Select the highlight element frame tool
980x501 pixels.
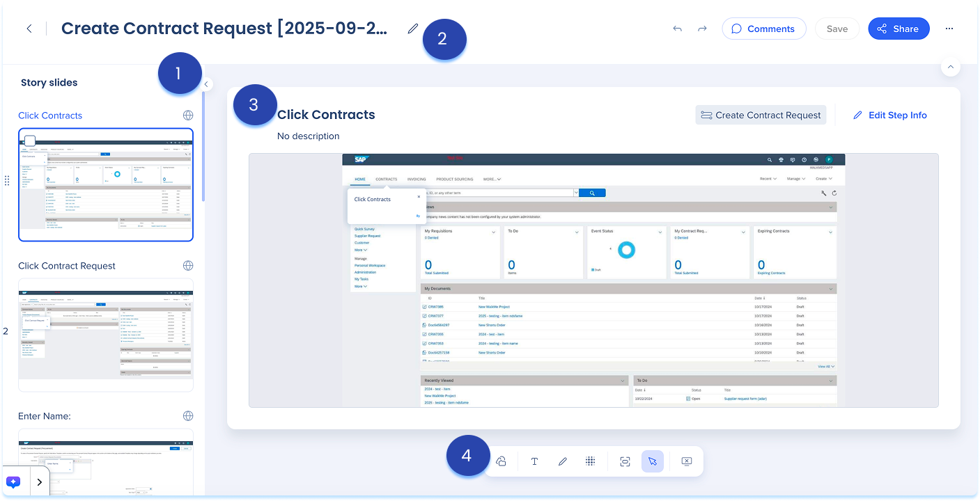click(625, 461)
